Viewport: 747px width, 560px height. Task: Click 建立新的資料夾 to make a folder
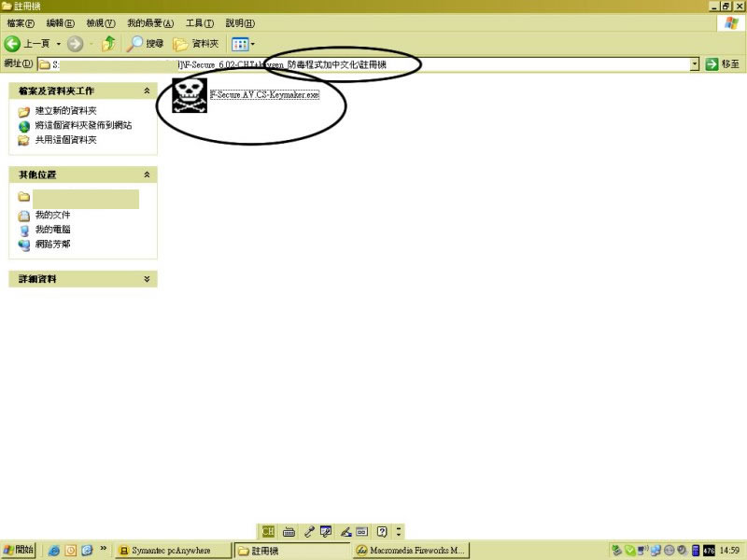65,111
